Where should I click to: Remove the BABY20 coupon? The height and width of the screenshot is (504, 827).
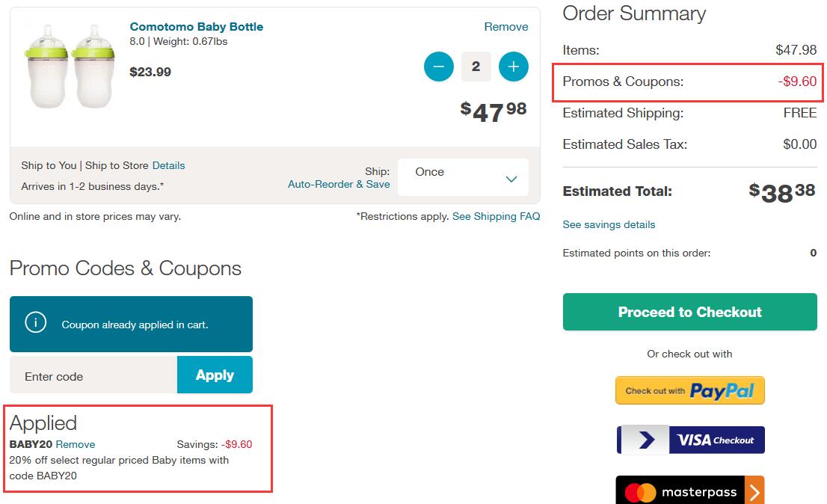[76, 444]
